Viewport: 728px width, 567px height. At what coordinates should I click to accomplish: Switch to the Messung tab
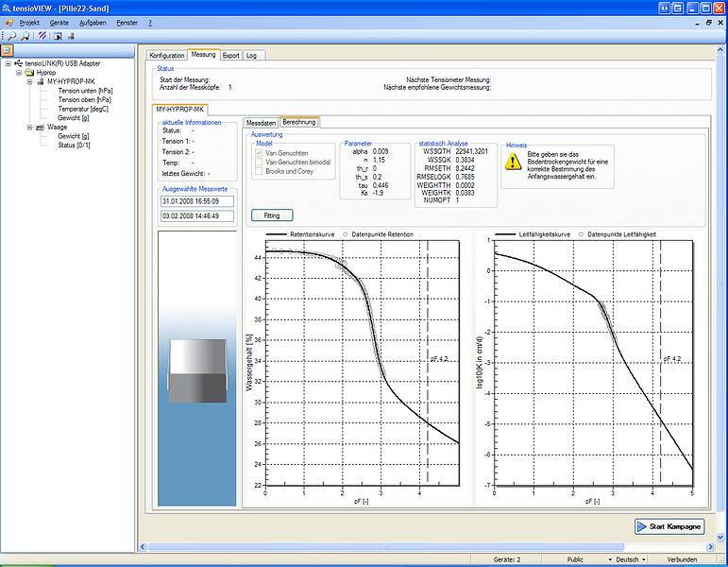tap(203, 55)
